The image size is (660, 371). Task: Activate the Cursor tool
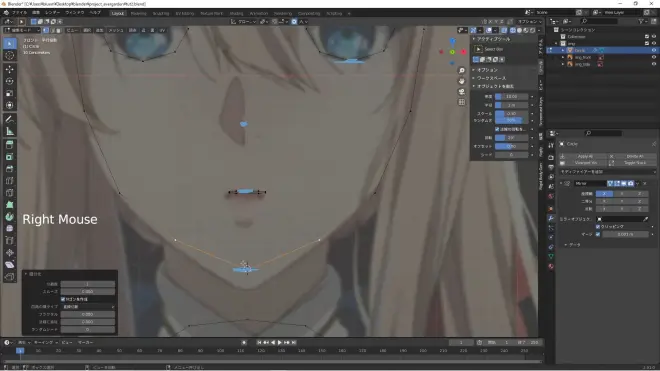click(9, 56)
